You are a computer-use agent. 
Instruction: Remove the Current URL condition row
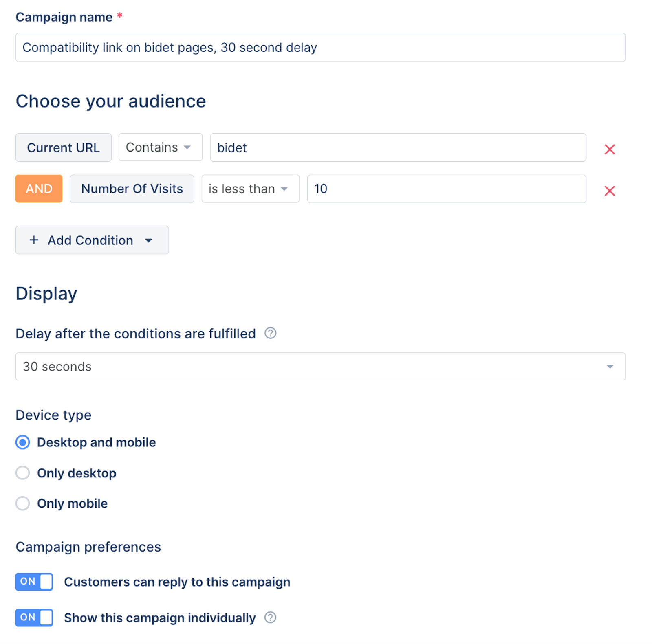[x=609, y=149]
